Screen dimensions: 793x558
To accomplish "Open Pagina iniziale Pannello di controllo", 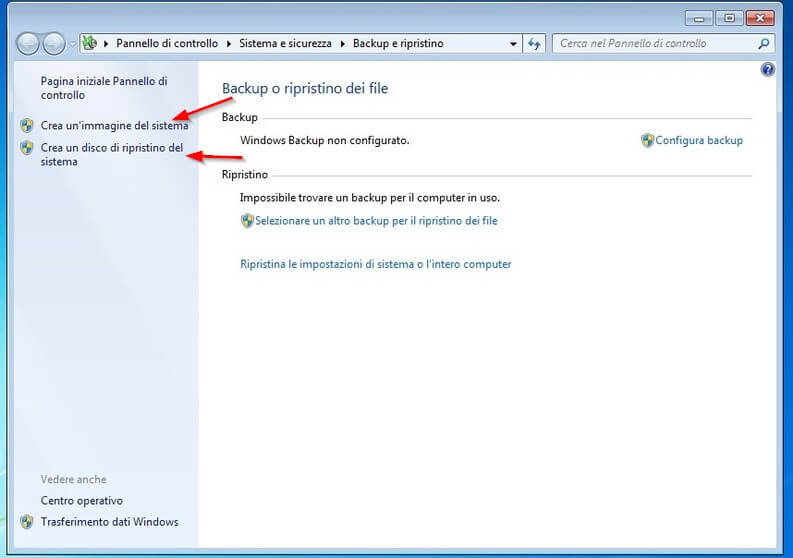I will [104, 88].
